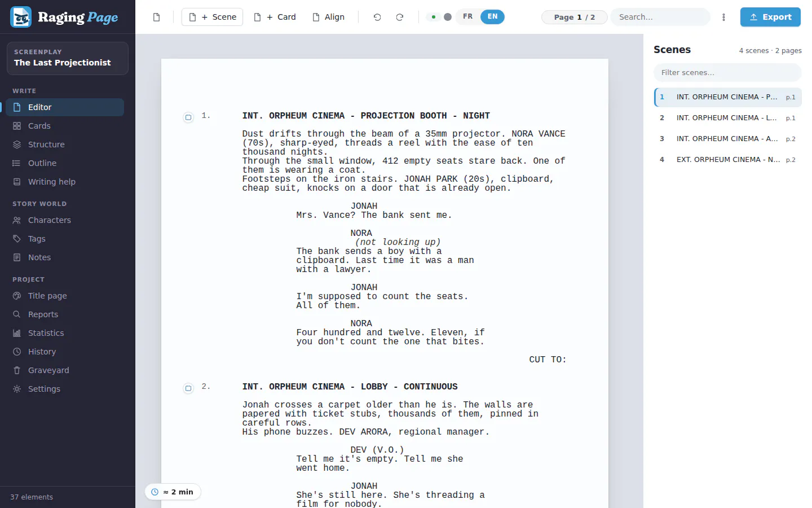Toggle the gray circle theme button
Screen dimensions: 812x508
click(x=448, y=17)
